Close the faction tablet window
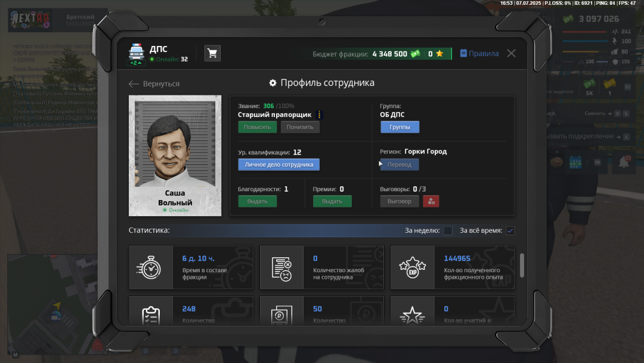Screen dimensions: 644x363 click(x=512, y=54)
